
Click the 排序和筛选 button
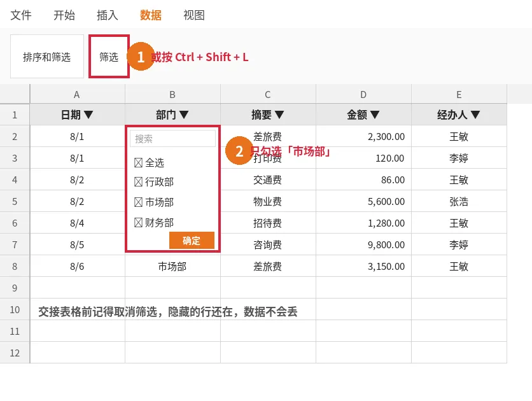47,56
